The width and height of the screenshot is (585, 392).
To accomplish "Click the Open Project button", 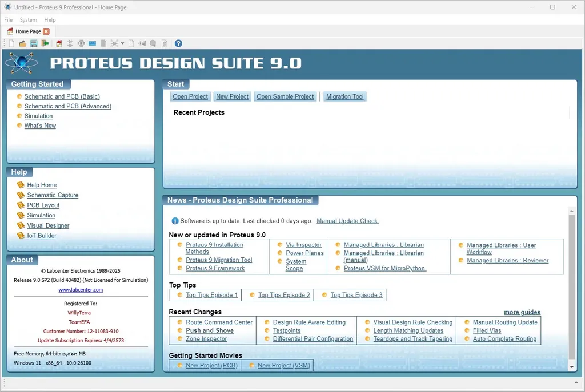I will tap(190, 96).
